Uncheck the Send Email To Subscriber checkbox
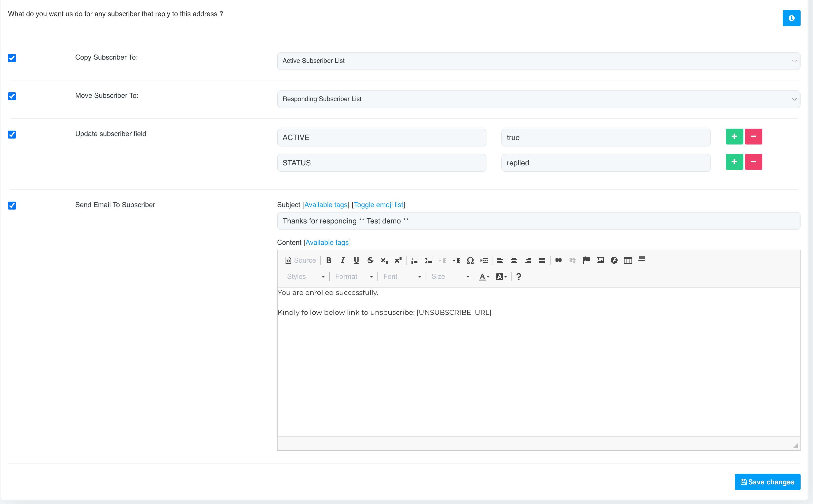The height and width of the screenshot is (504, 813). pos(12,205)
